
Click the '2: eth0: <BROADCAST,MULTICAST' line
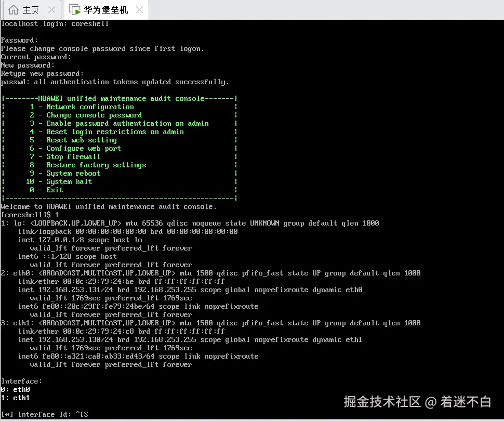pos(210,273)
